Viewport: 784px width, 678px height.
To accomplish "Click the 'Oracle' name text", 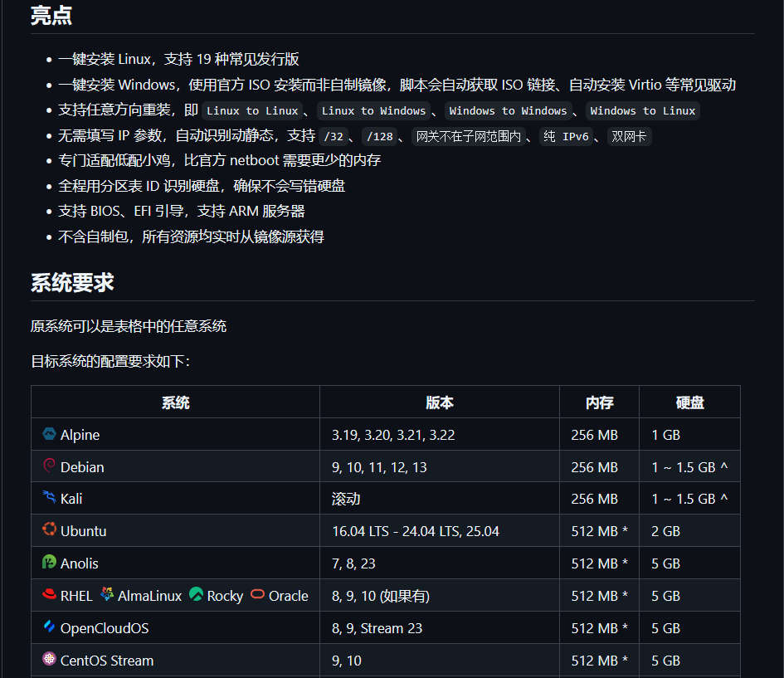I will 289,596.
